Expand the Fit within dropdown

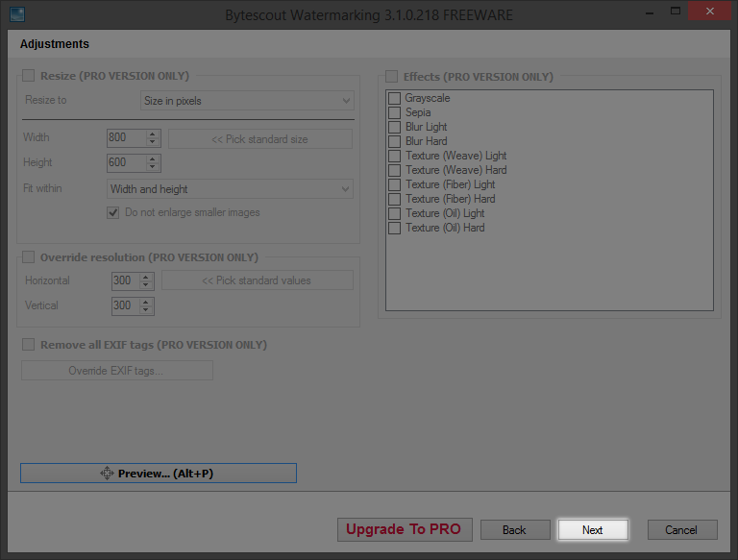[230, 189]
